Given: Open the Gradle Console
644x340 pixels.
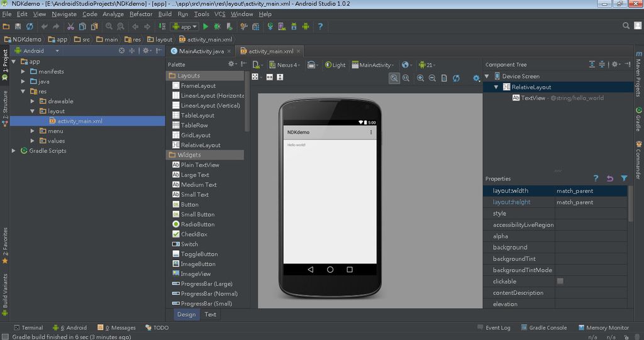Looking at the screenshot, I should 544,327.
